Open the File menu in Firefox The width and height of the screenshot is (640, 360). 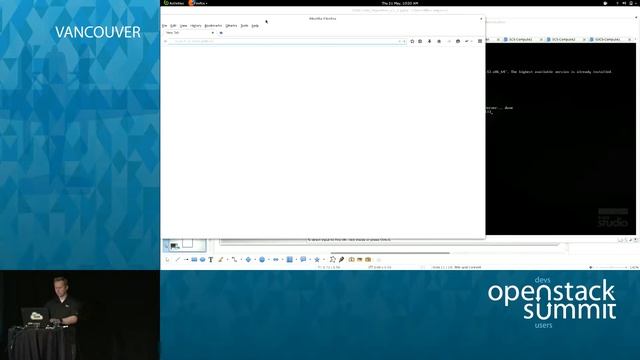tap(164, 26)
